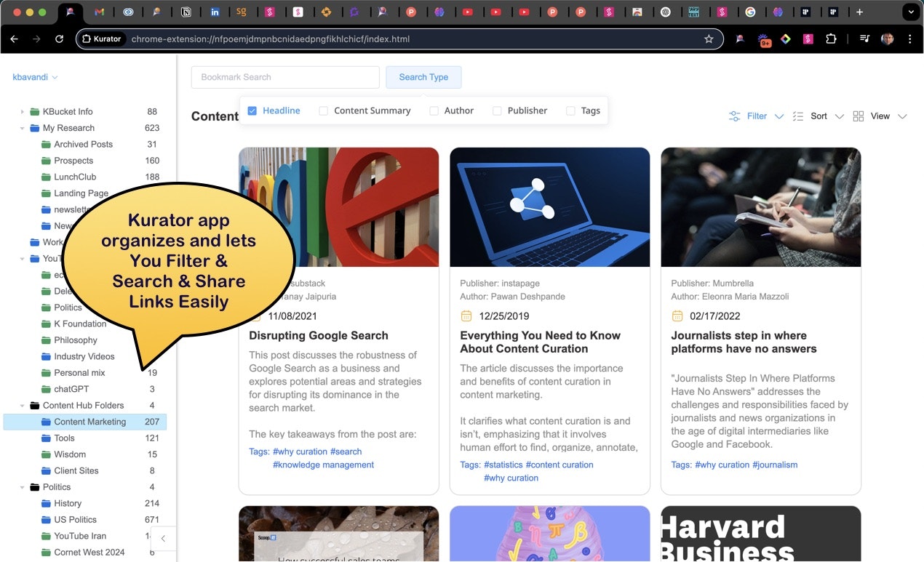Open the View dropdown chevron
924x562 pixels.
(903, 116)
